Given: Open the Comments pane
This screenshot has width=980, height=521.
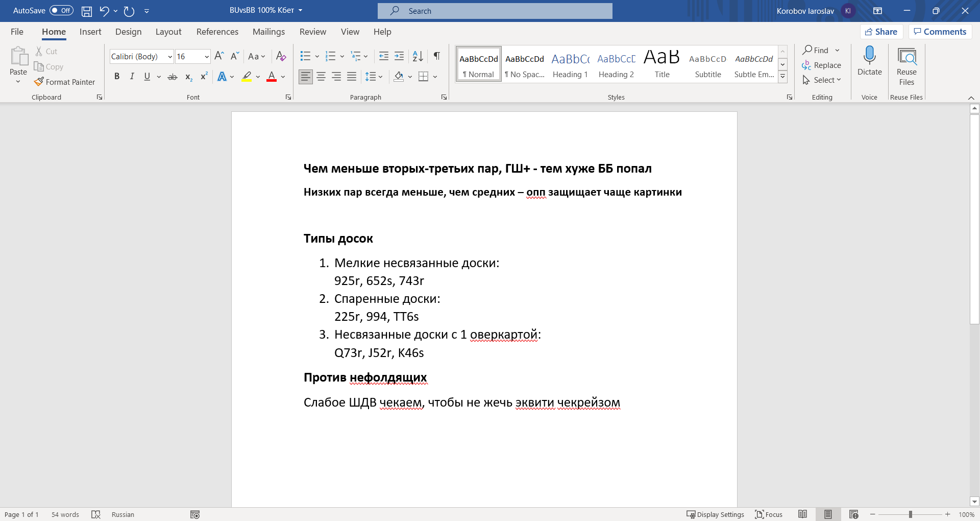Looking at the screenshot, I should 940,32.
